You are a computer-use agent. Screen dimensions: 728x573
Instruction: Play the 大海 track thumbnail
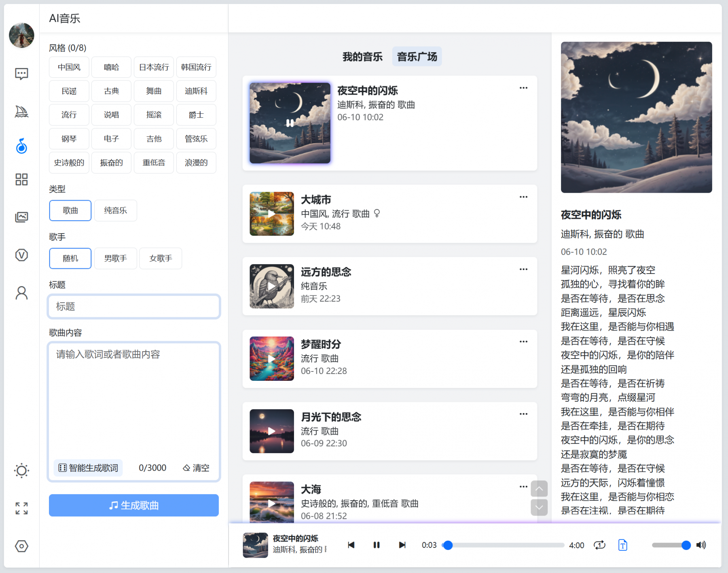click(x=272, y=502)
